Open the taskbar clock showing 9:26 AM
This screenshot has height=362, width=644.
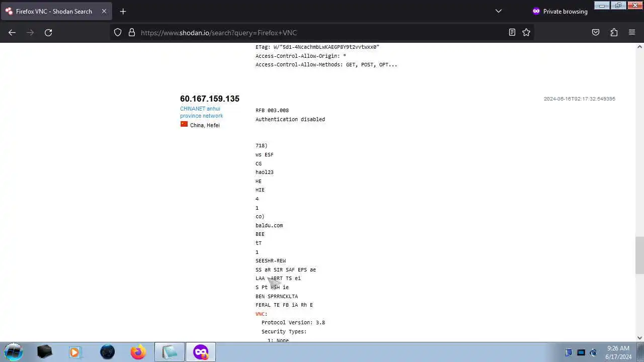tap(619, 352)
